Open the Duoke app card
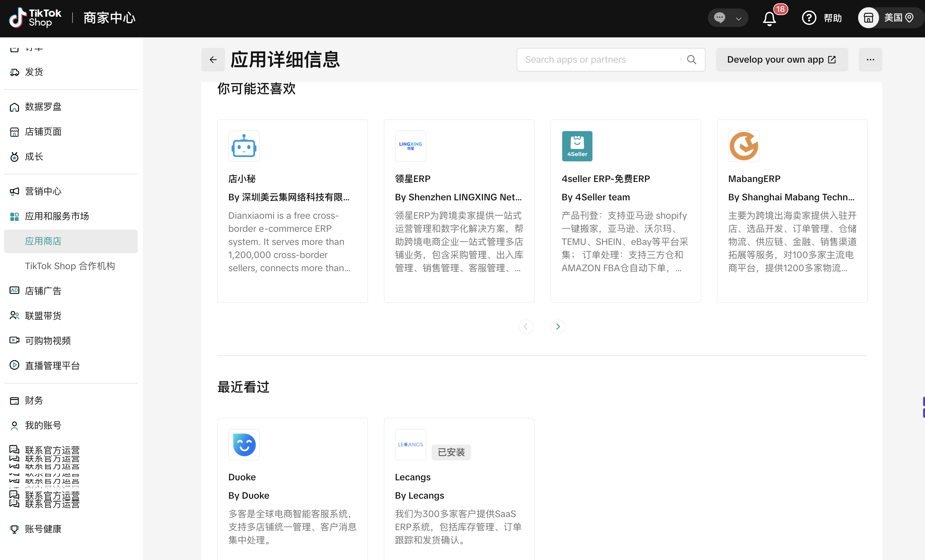 pos(292,488)
